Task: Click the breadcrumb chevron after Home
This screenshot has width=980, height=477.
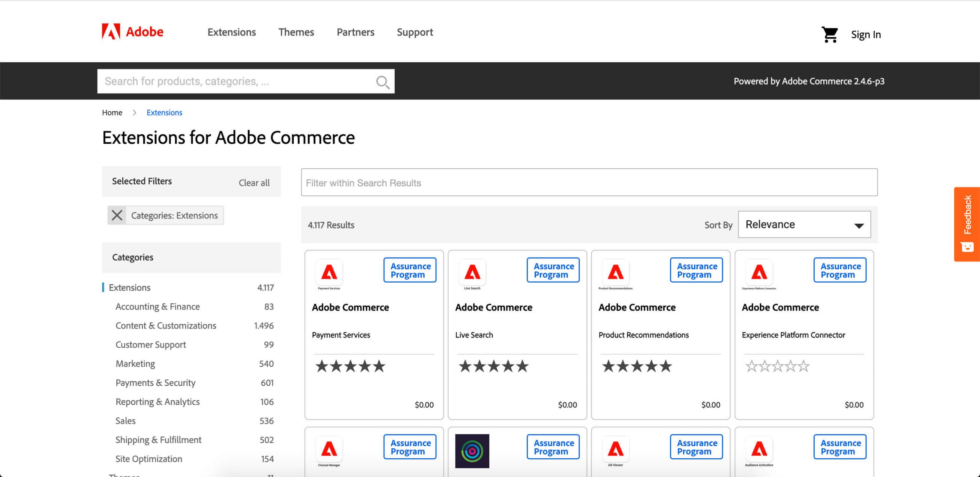Action: point(134,113)
